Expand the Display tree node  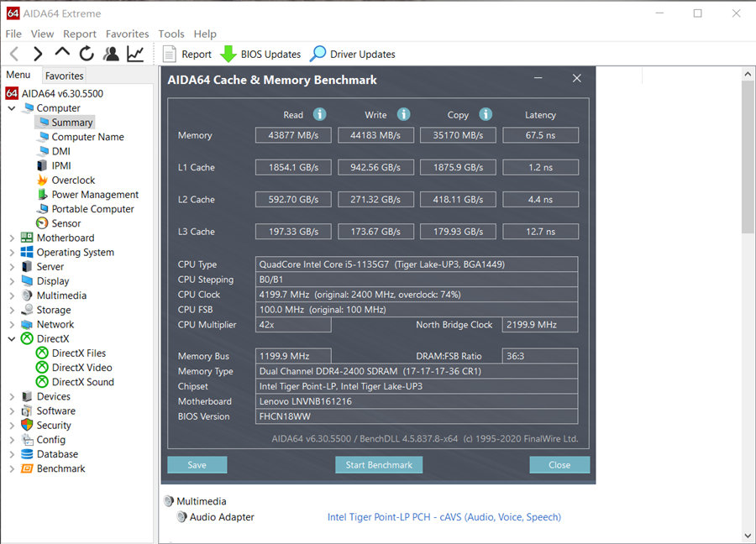coord(12,281)
